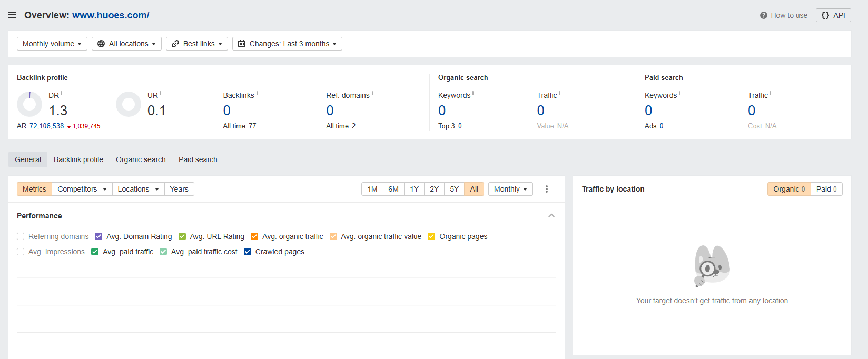
Task: Toggle Avg. paid traffic checkbox
Action: coord(95,252)
